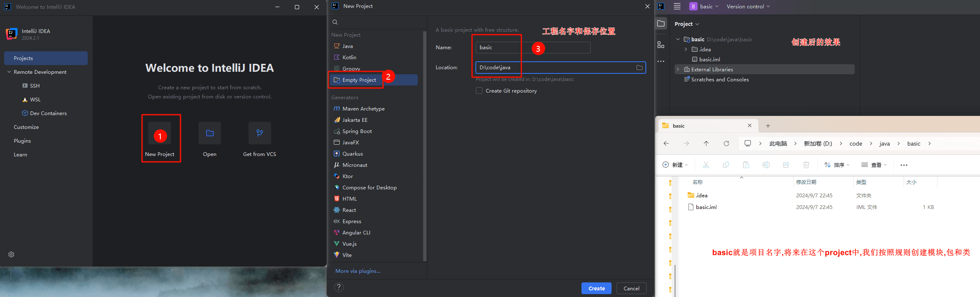Click the Share icon in Explorer toolbar

click(x=786, y=165)
